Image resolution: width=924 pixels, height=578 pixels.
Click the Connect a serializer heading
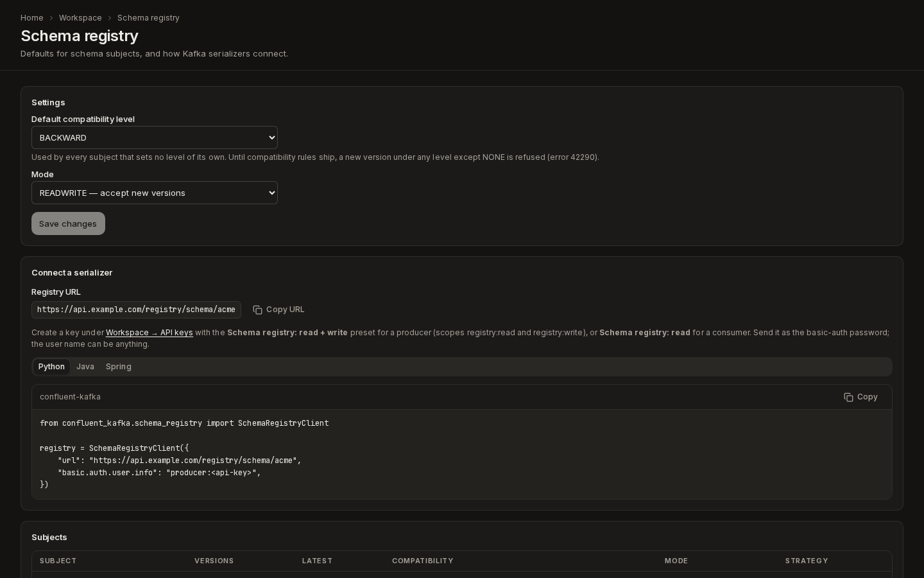click(x=72, y=272)
